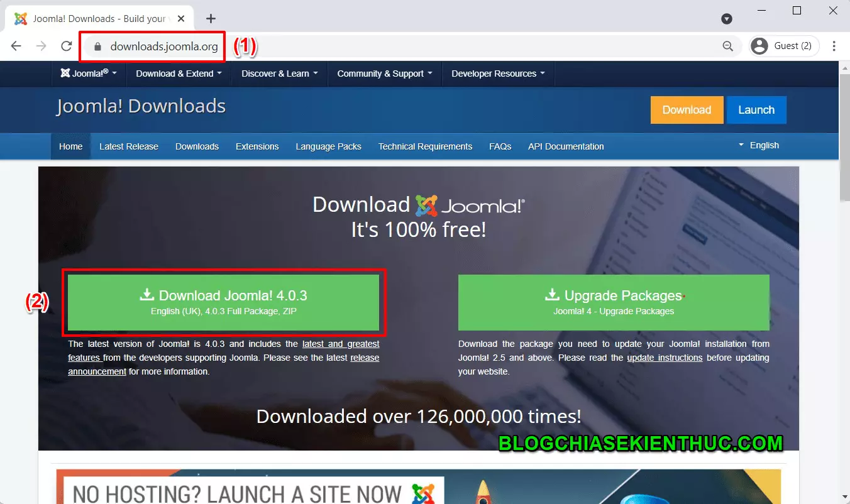The image size is (850, 504).
Task: Open the 'update instructions' link
Action: tap(665, 358)
